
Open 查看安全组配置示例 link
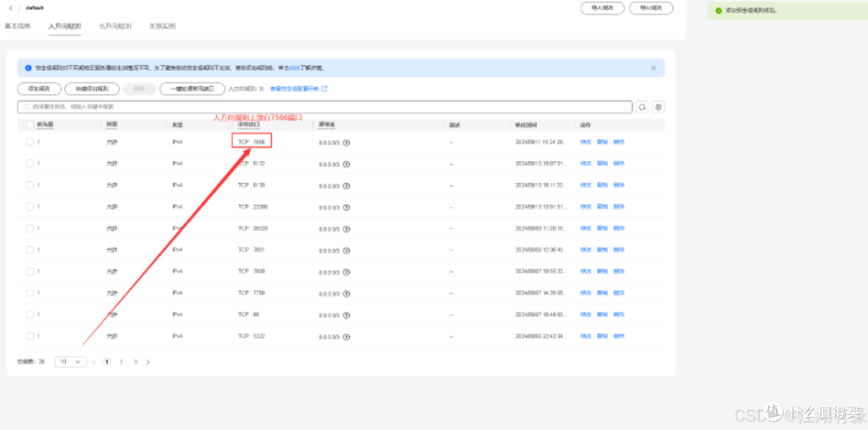[293, 88]
